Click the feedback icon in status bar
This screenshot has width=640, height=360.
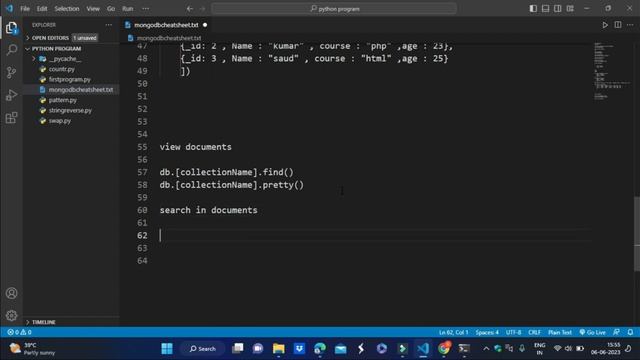616,332
